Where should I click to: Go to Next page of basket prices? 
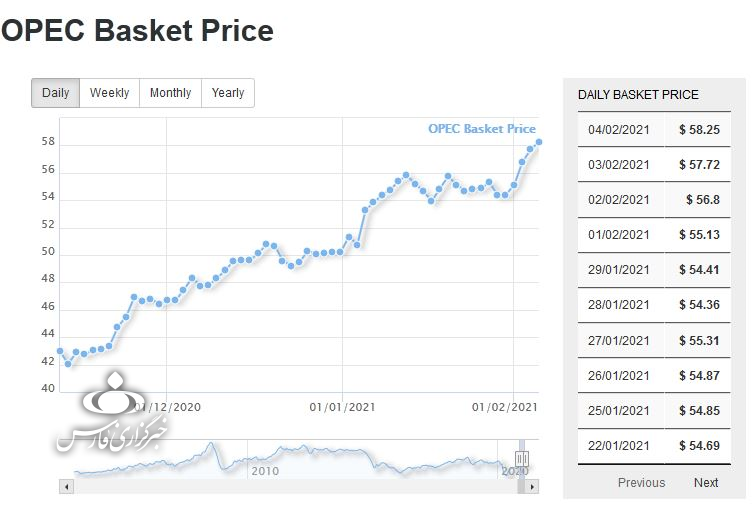tap(706, 482)
